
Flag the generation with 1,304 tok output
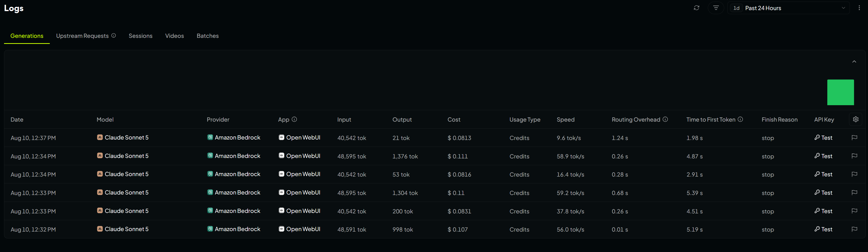coord(854,193)
